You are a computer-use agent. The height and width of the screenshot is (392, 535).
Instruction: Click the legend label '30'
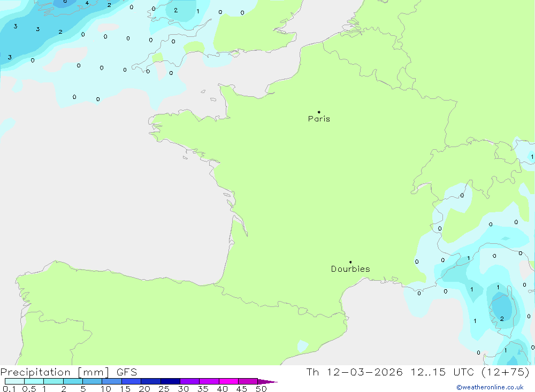[183, 389]
